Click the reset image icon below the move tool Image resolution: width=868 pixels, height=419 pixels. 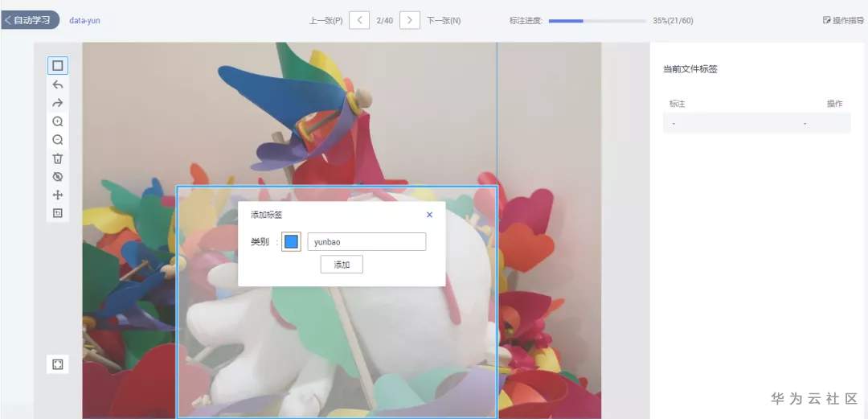(x=58, y=213)
